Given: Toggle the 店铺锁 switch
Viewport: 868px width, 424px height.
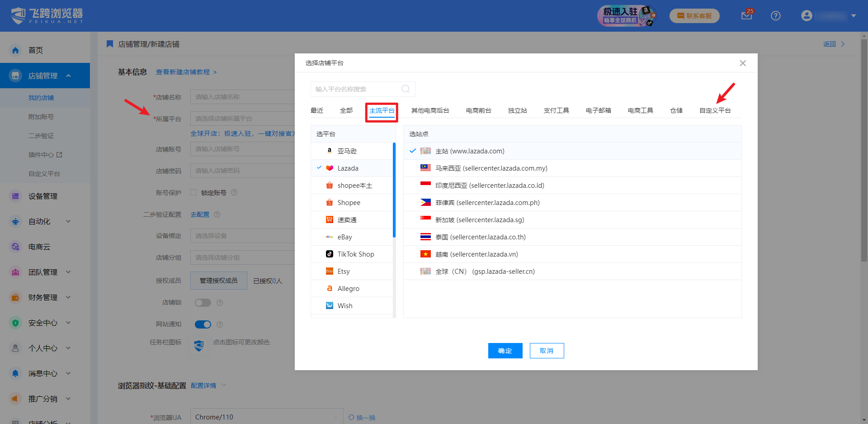Looking at the screenshot, I should pyautogui.click(x=203, y=303).
